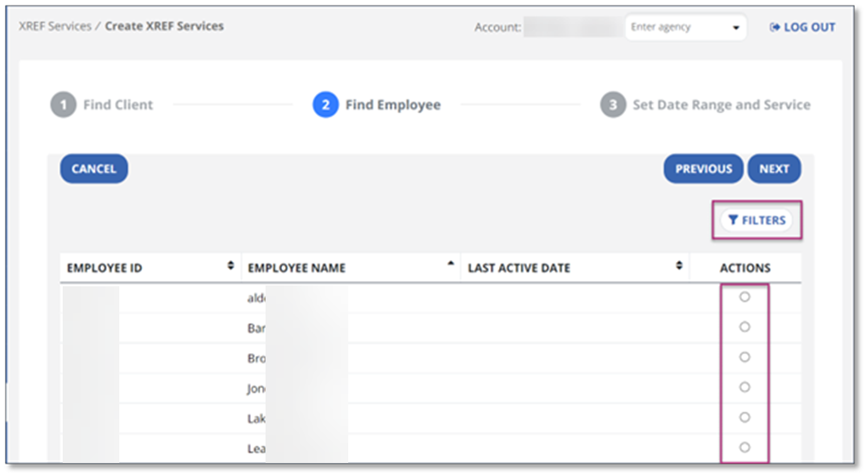Select radio button for employee 'Bar'
The width and height of the screenshot is (868, 476).
[744, 327]
